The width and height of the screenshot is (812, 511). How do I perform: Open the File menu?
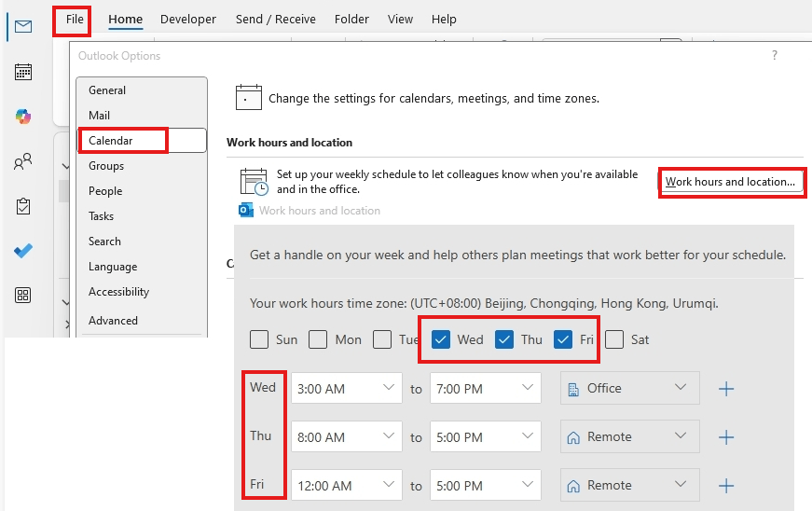coord(74,20)
